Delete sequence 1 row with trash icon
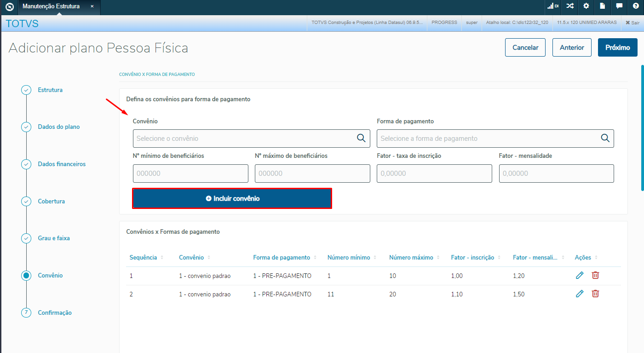Screen dimensions: 644x353 pyautogui.click(x=595, y=275)
